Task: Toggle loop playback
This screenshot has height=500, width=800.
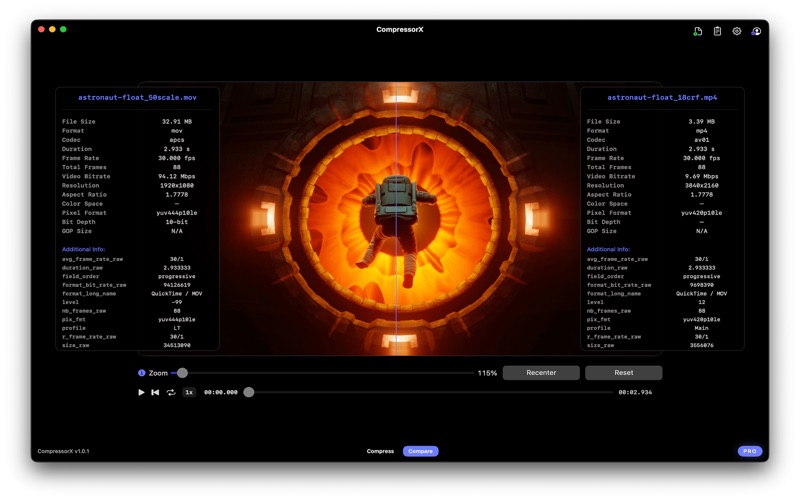Action: click(171, 392)
